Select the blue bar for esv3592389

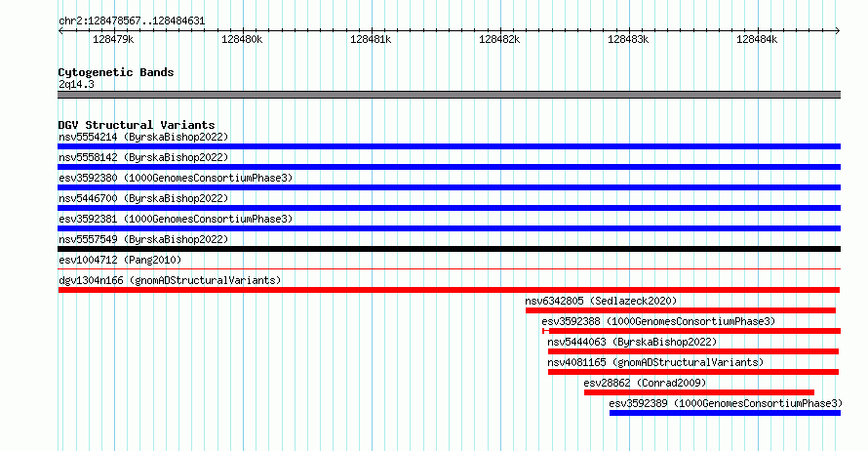click(x=726, y=413)
